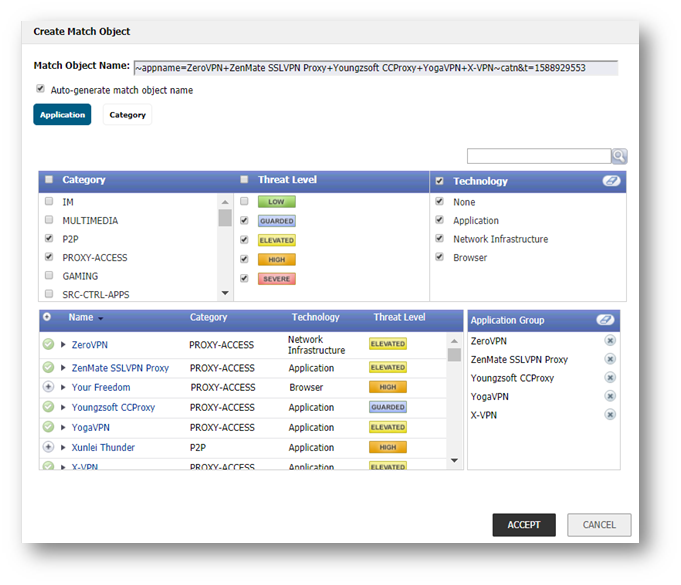Click the clear icon in Application Group header
The height and width of the screenshot is (585, 681).
[x=604, y=320]
